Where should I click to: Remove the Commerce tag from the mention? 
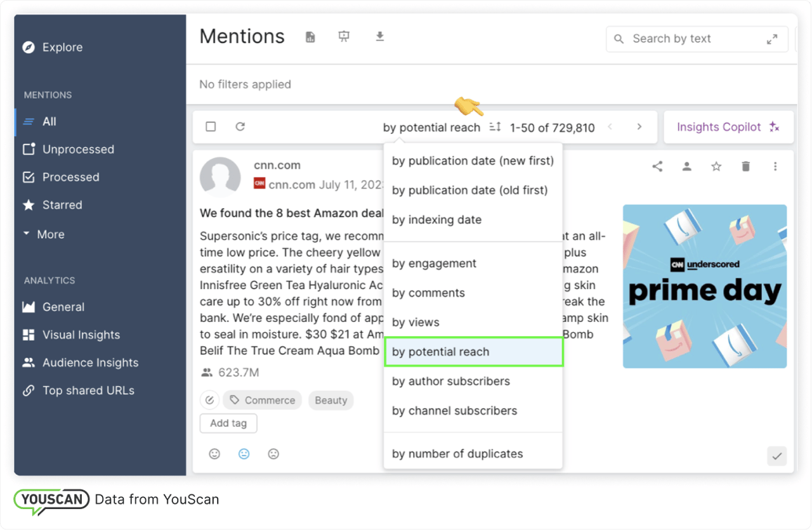(262, 400)
